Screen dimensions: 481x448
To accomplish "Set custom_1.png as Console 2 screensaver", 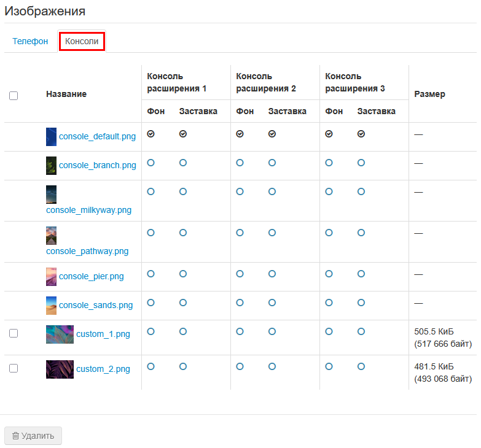I will click(272, 331).
